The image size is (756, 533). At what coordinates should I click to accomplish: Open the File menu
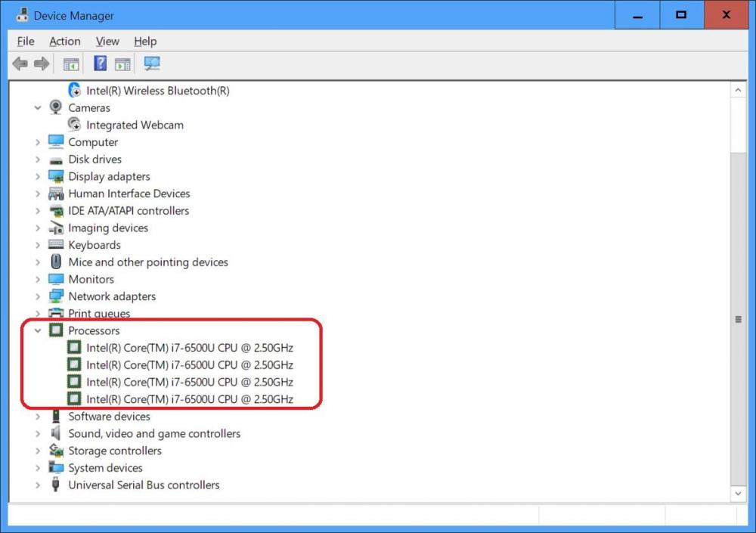(26, 42)
